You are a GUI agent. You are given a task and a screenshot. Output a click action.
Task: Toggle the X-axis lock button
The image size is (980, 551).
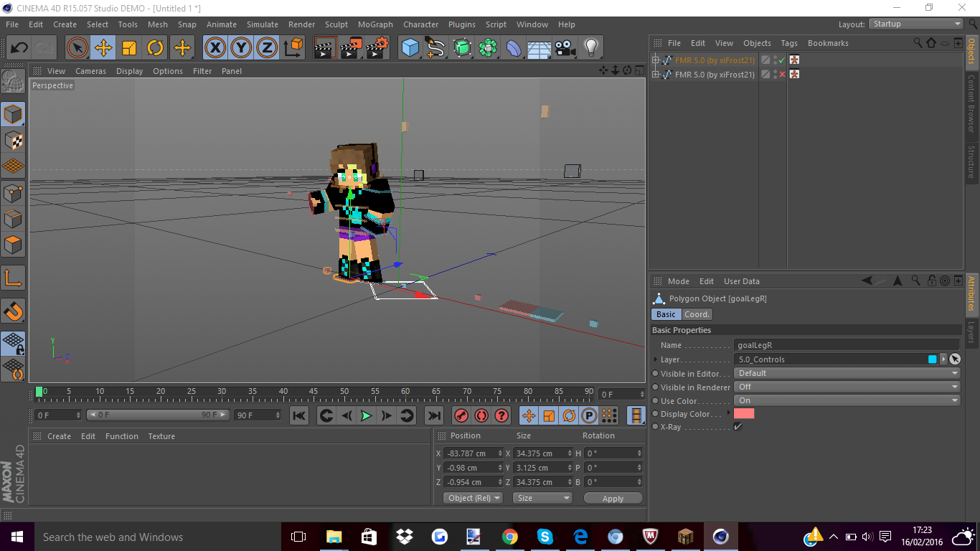(215, 48)
